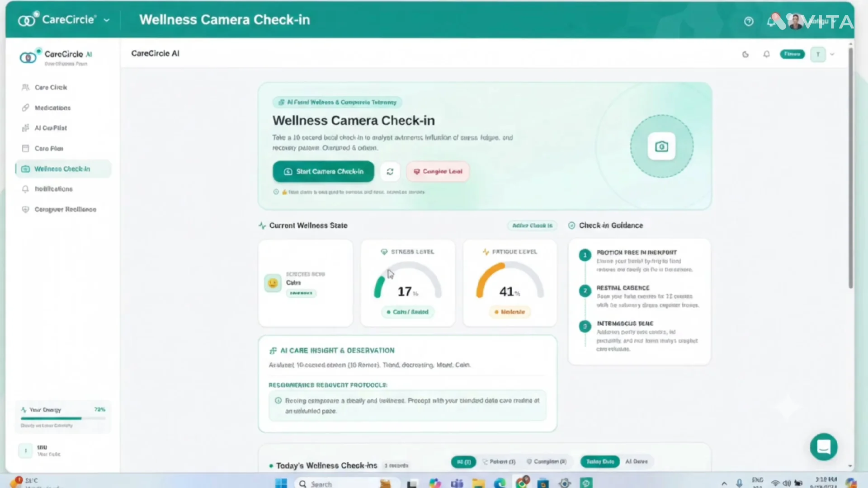Open Microsoft Teams from taskbar
Screen dimensions: 868x488
457,483
